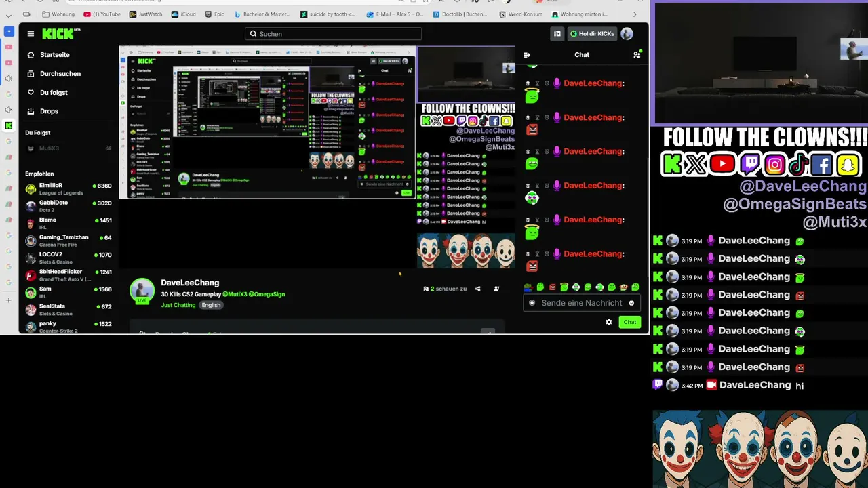Open the Just Chatting category link
The height and width of the screenshot is (488, 868).
click(178, 305)
